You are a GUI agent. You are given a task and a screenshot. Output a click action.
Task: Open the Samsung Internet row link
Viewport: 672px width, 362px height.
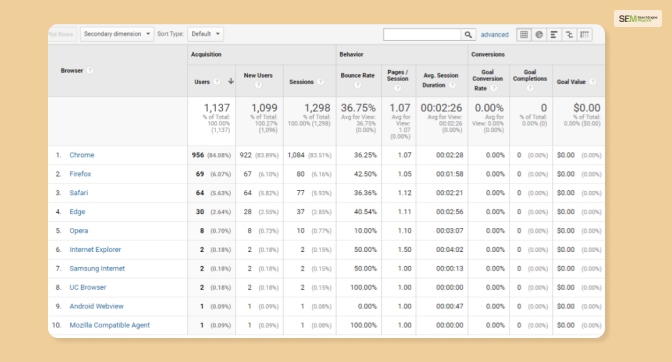97,268
